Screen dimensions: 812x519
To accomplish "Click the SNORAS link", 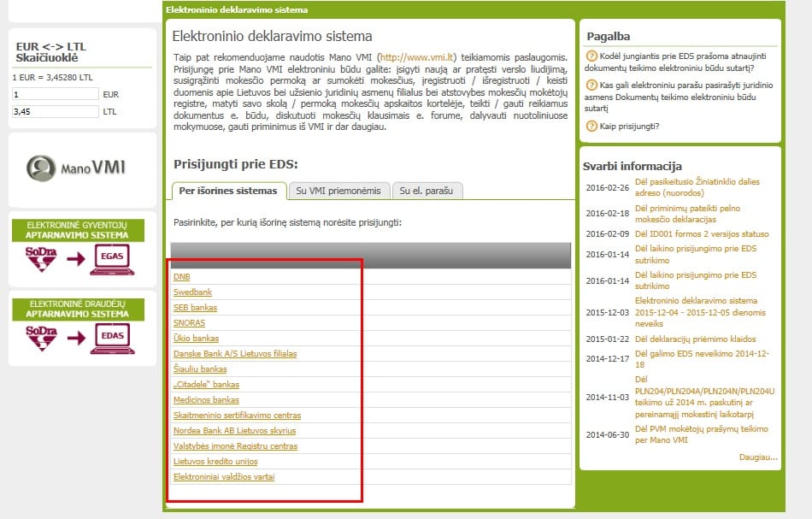I will (190, 323).
